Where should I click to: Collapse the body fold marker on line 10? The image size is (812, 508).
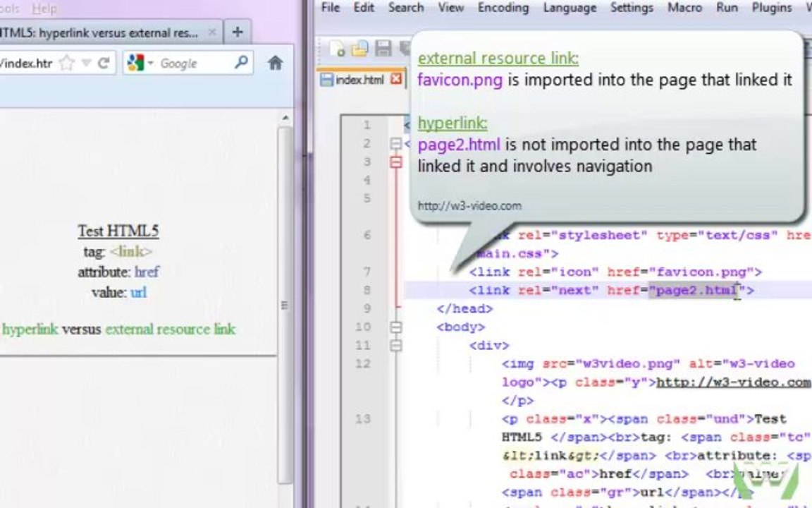[x=395, y=327]
